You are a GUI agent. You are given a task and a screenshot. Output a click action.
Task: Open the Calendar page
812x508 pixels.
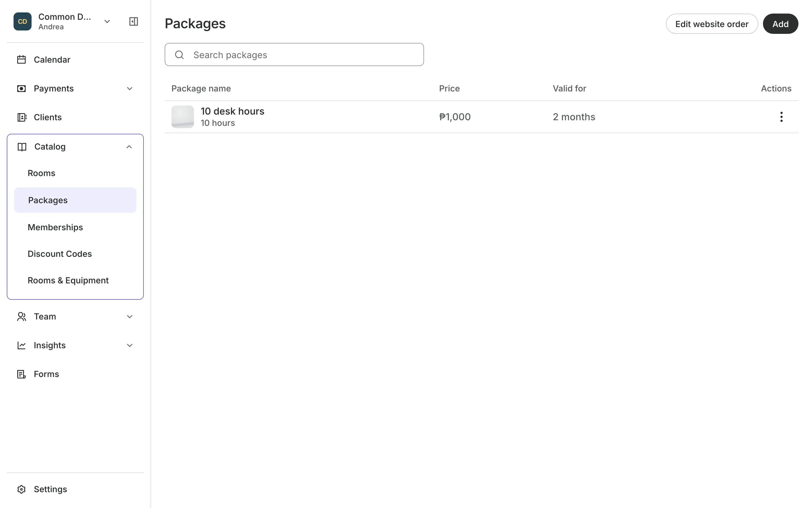tap(52, 60)
